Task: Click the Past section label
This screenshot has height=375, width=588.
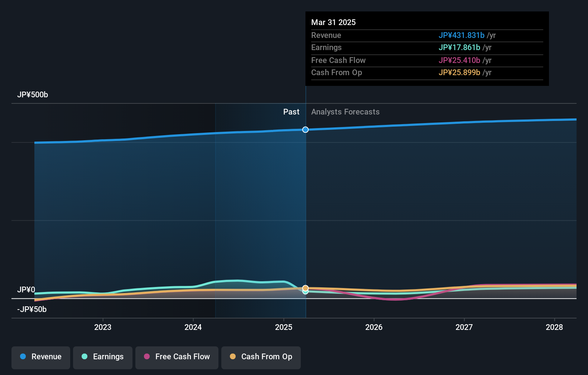Action: coord(291,112)
